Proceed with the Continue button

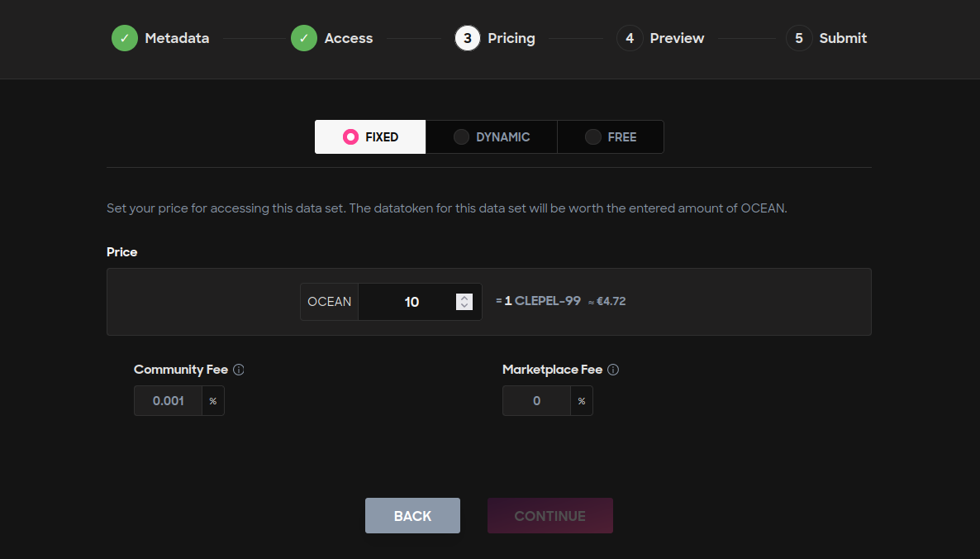click(x=550, y=516)
